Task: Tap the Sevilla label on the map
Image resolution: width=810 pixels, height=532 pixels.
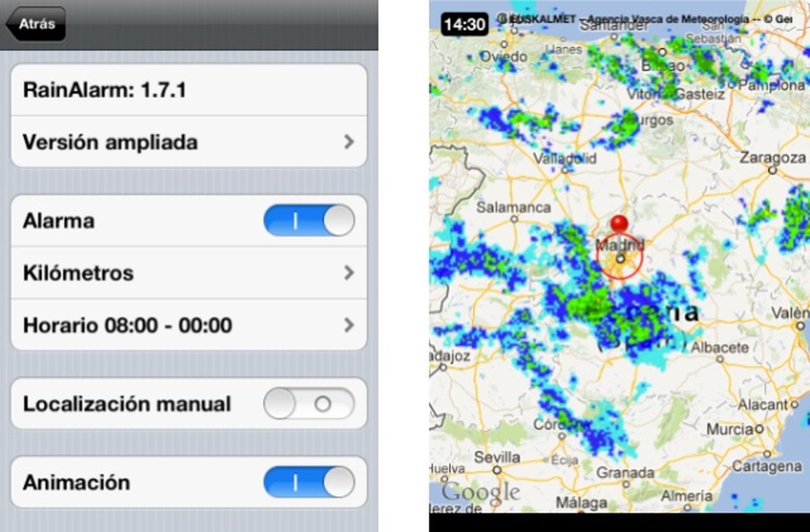Action: [497, 457]
